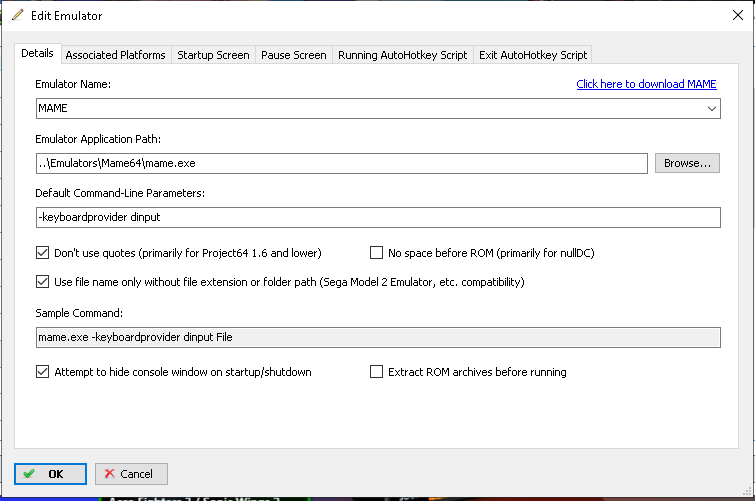Click the Sample Command read-only field

[378, 337]
